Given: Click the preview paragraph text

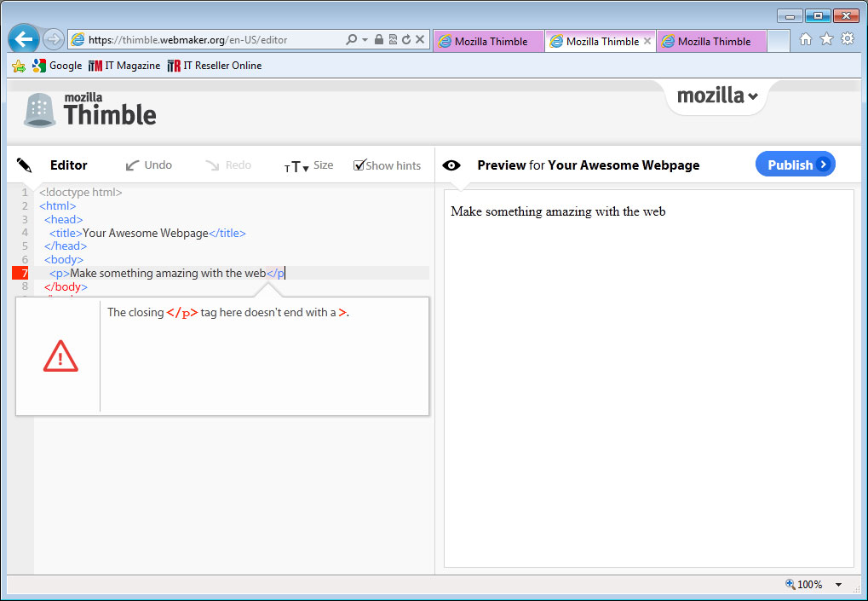Looking at the screenshot, I should pos(558,211).
